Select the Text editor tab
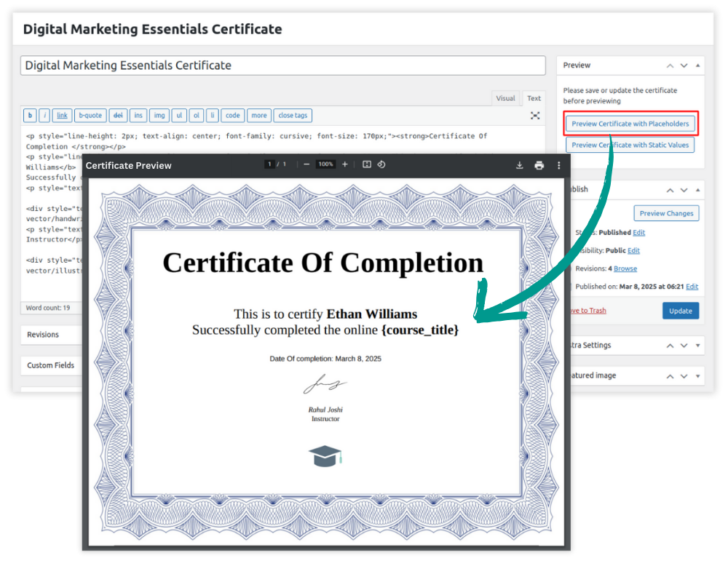 click(x=534, y=98)
